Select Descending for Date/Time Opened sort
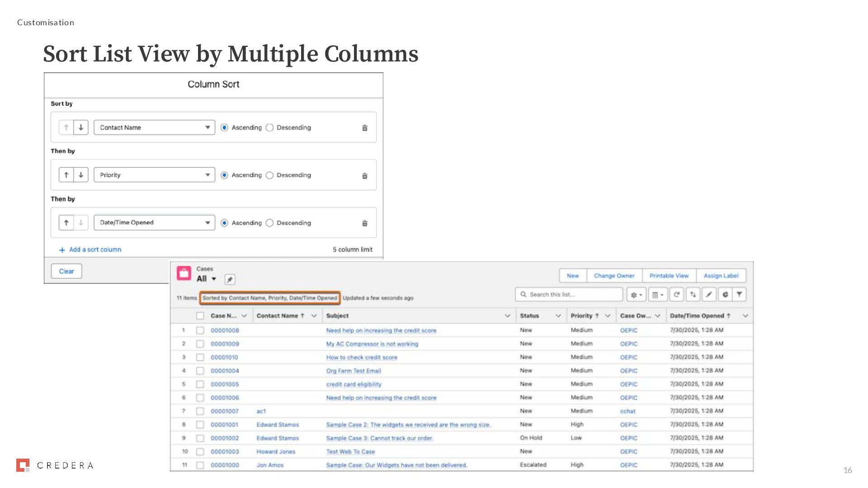Image resolution: width=868 pixels, height=488 pixels. tap(270, 223)
